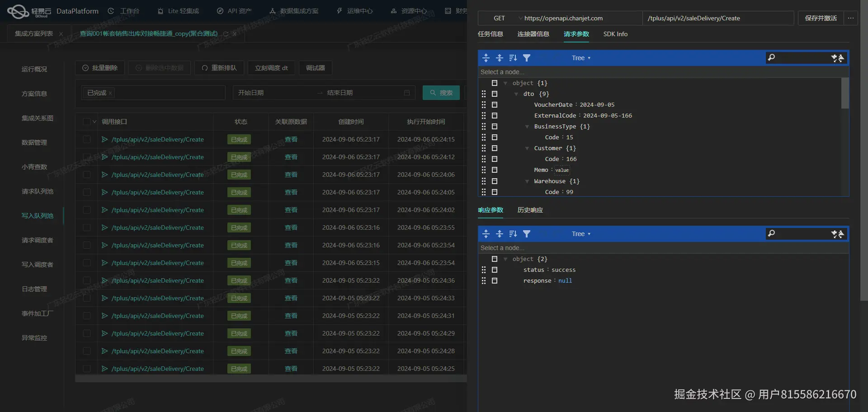868x412 pixels.
Task: Click 查看 in the row started 05:24:12
Action: click(291, 157)
